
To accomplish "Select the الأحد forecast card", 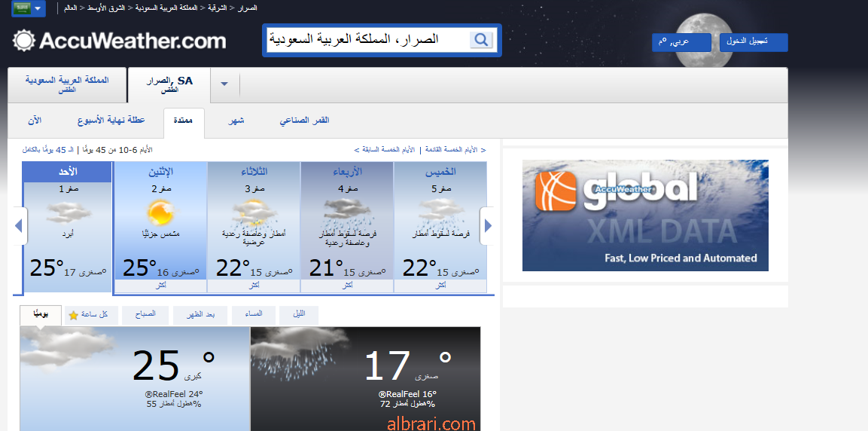I will click(x=68, y=227).
